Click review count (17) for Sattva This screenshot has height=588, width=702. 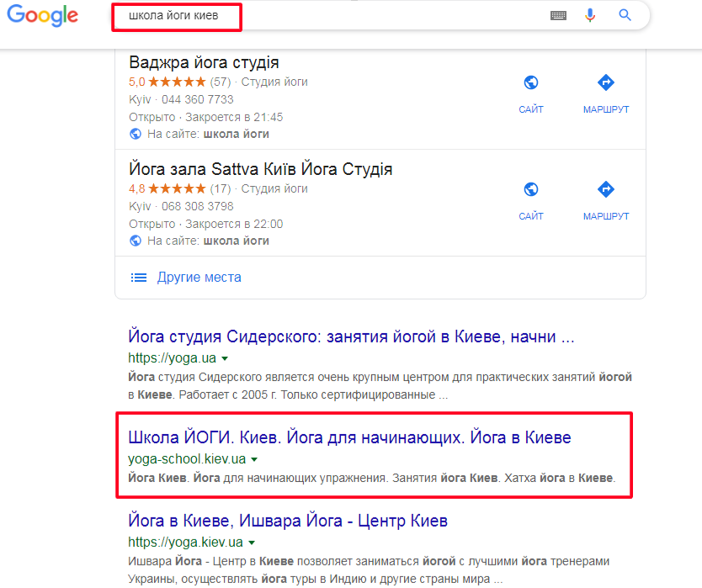pos(221,188)
